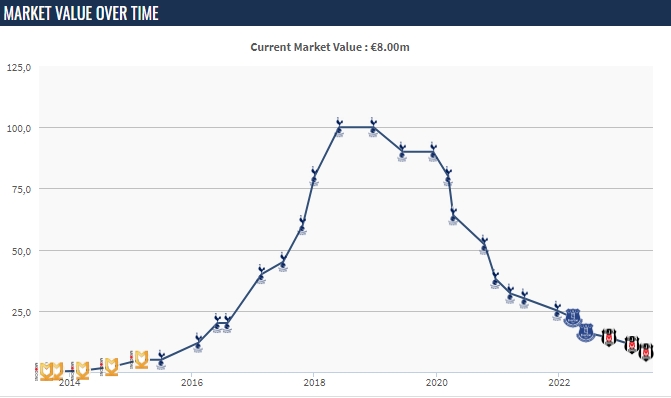Click the larger Everton crest near 22 value
Screen dimensions: 671x398
[573, 318]
